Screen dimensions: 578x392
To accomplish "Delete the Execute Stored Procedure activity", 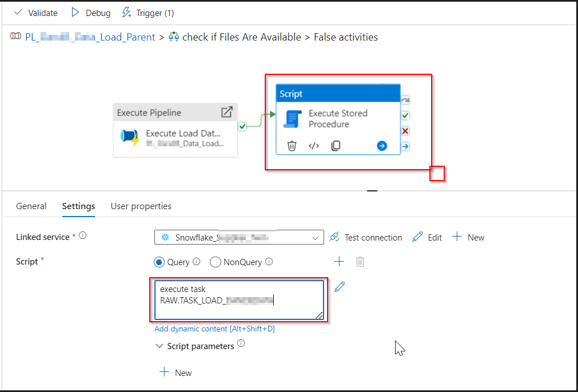I will 292,146.
